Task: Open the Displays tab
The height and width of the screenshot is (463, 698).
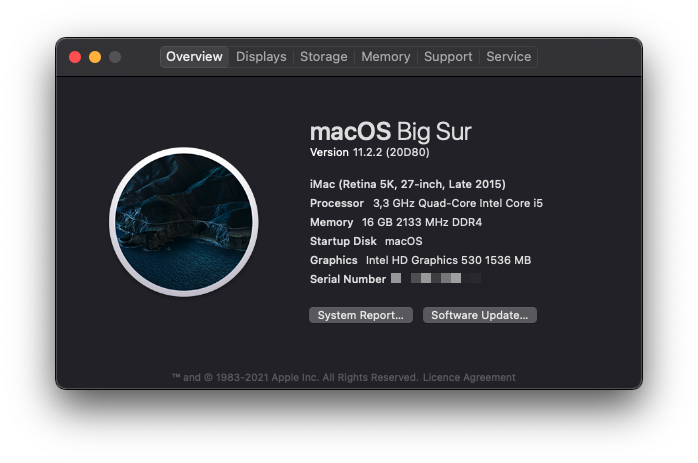Action: (261, 57)
